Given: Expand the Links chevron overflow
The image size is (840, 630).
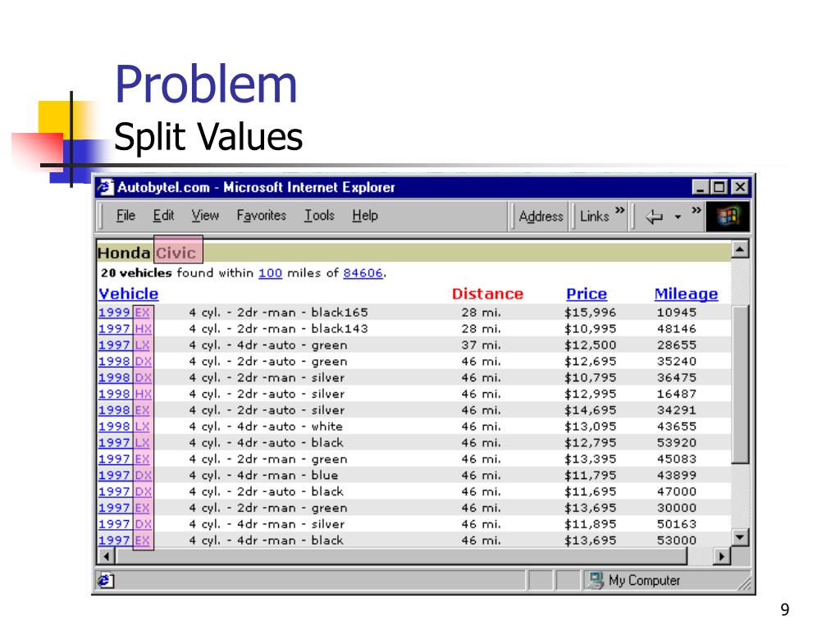Looking at the screenshot, I should pyautogui.click(x=620, y=210).
